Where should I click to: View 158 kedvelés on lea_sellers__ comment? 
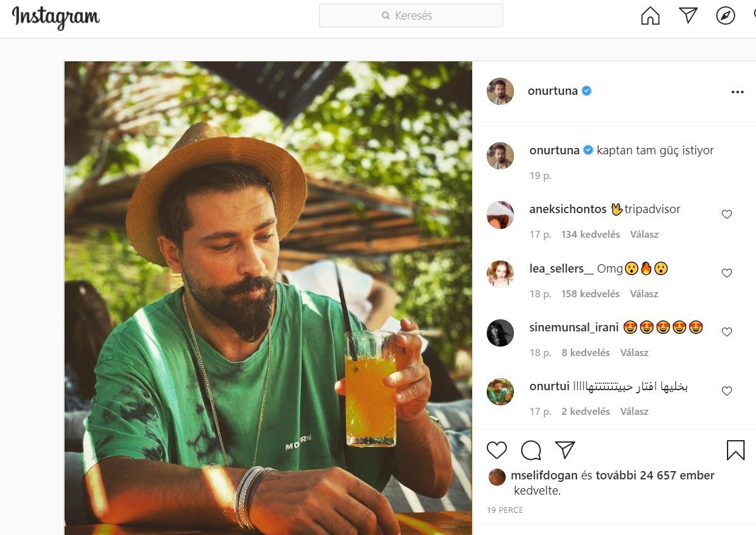pyautogui.click(x=590, y=294)
